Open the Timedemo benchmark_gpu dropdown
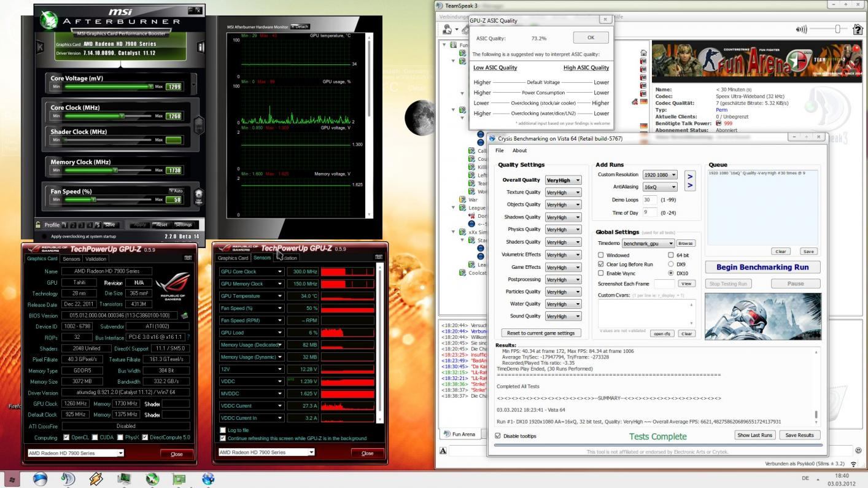Screen dimensions: 868x488 648,243
